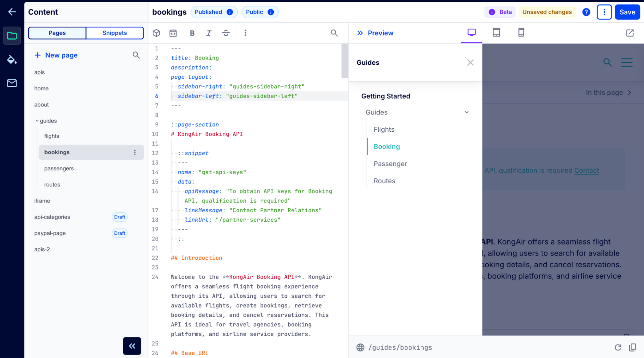Refresh the preview URL
The width and height of the screenshot is (644, 358).
(618, 347)
